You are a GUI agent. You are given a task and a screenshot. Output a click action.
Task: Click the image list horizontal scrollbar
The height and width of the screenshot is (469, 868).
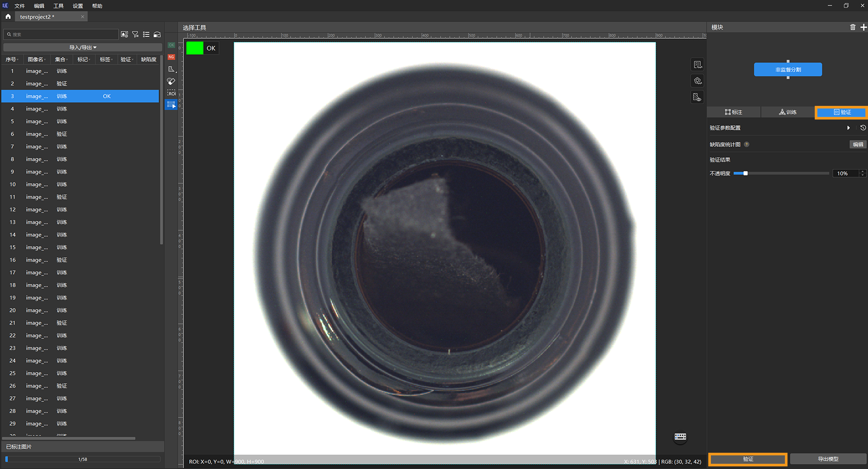[69, 438]
